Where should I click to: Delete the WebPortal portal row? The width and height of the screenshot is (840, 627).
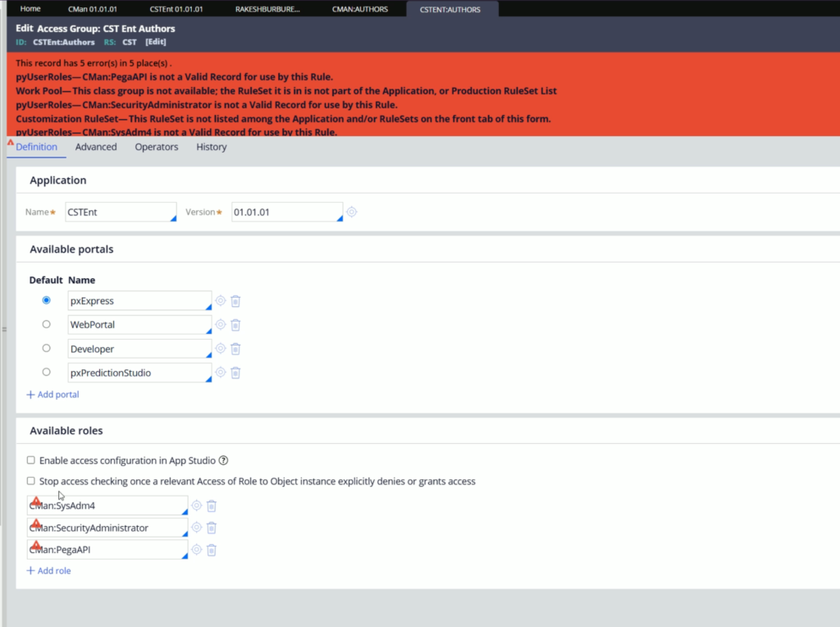235,325
